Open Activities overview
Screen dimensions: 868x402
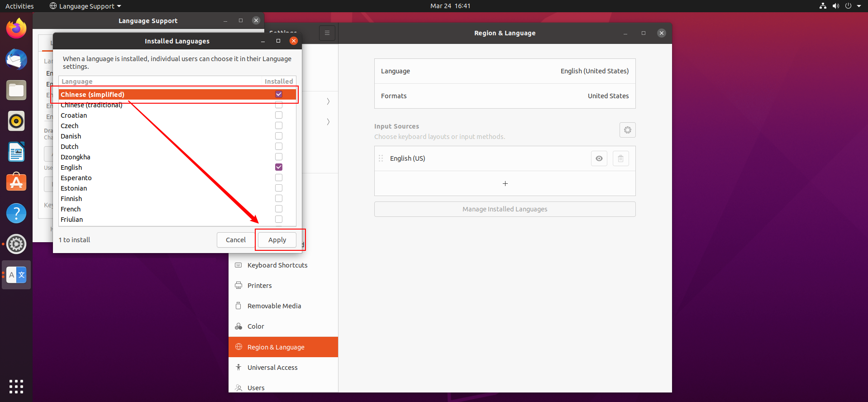pyautogui.click(x=19, y=6)
